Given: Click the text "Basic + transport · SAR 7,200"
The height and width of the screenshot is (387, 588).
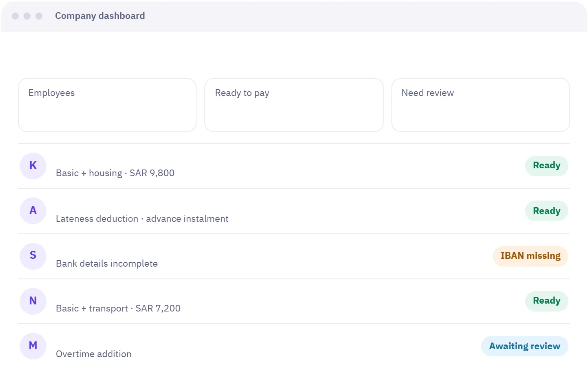Looking at the screenshot, I should tap(118, 308).
